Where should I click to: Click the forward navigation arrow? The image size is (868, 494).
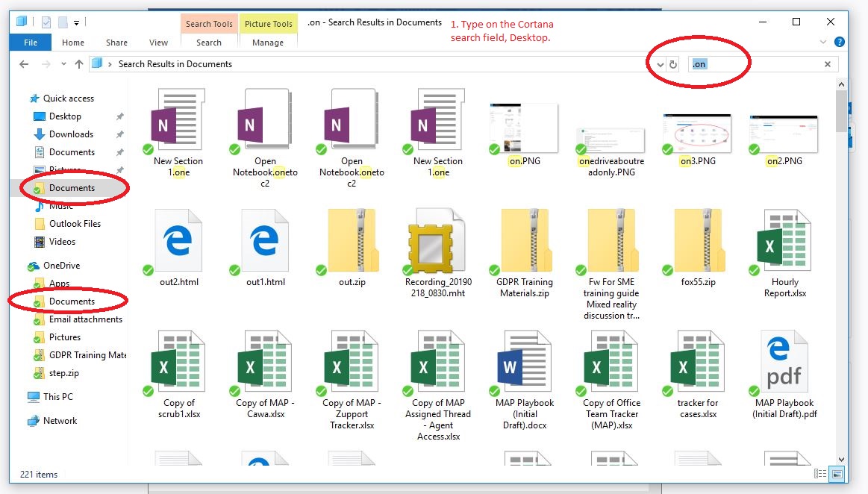click(x=46, y=64)
